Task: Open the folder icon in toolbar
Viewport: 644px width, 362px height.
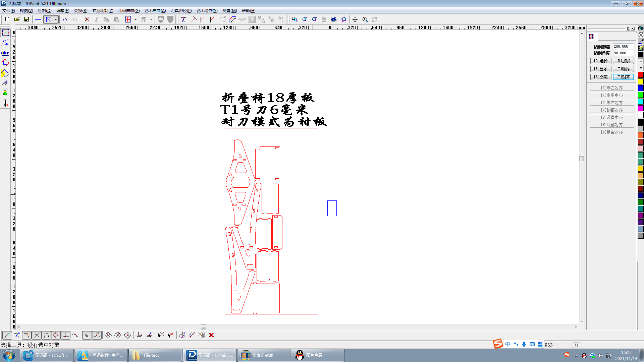Action: point(17,19)
